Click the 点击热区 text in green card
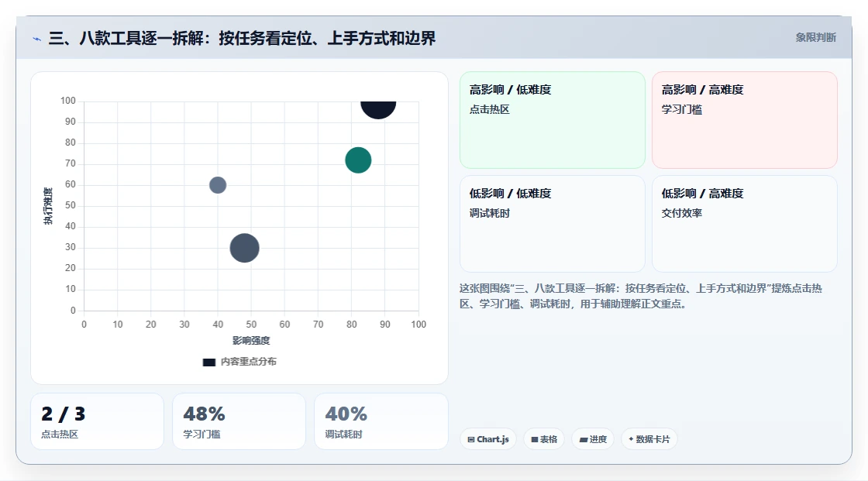The image size is (868, 481). (489, 109)
